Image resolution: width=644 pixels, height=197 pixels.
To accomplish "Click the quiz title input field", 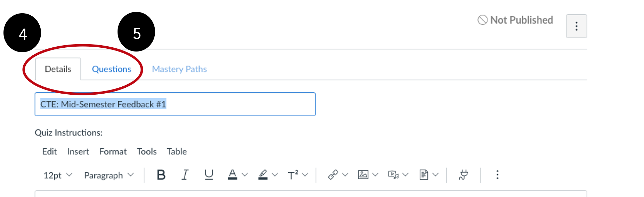I will pyautogui.click(x=175, y=104).
